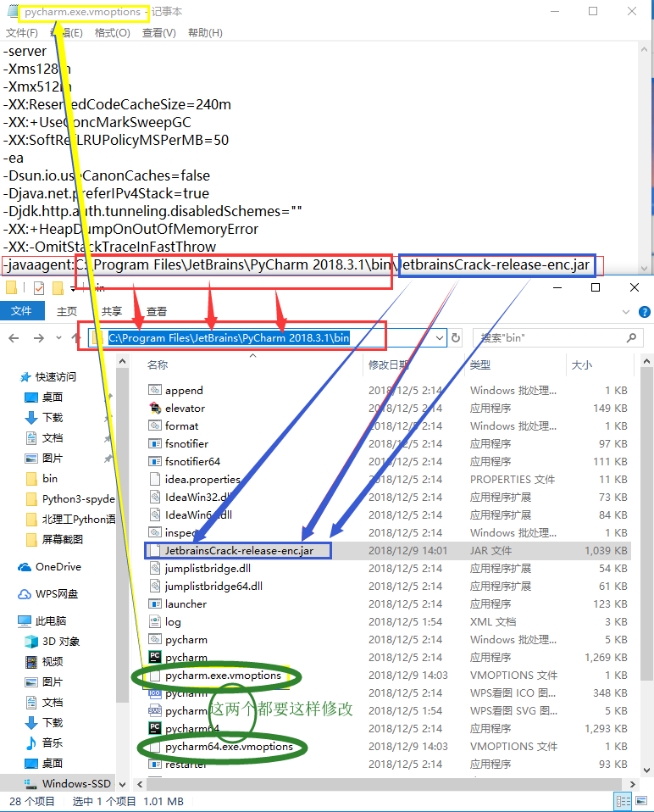Click the Explorer help question mark icon
The width and height of the screenshot is (654, 812).
pos(644,312)
